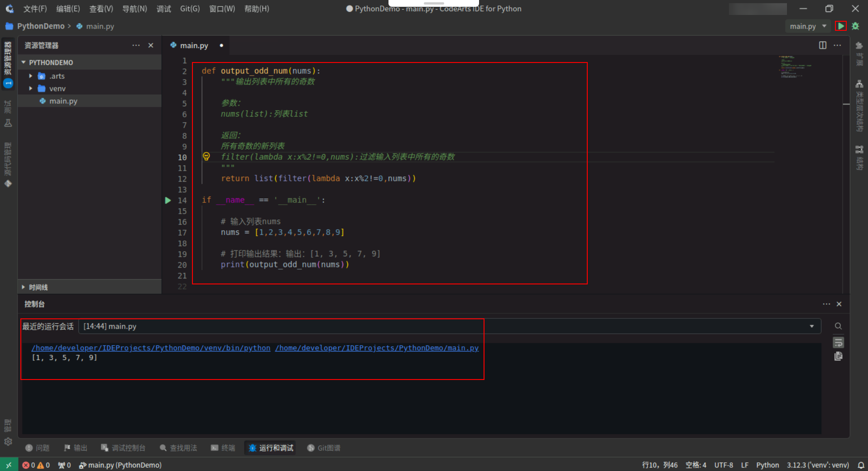The width and height of the screenshot is (868, 471).
Task: Collapse the PYTHONDEMO project root
Action: [x=24, y=62]
